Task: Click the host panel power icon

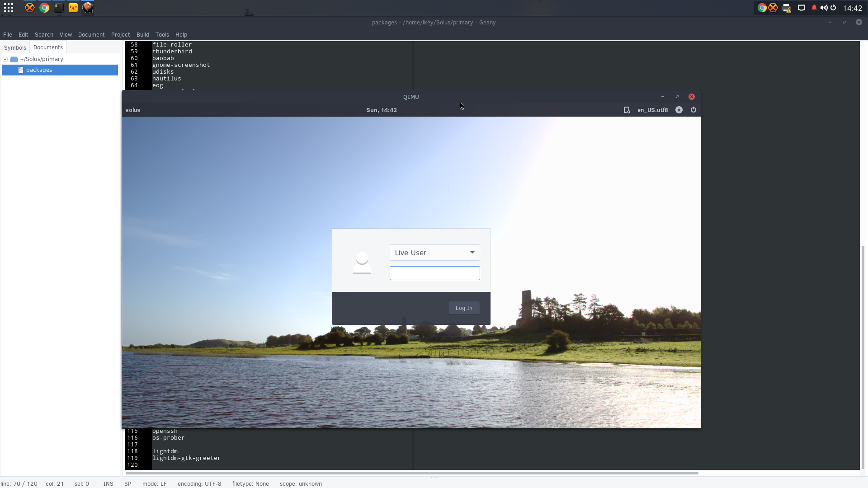Action: pyautogui.click(x=833, y=8)
